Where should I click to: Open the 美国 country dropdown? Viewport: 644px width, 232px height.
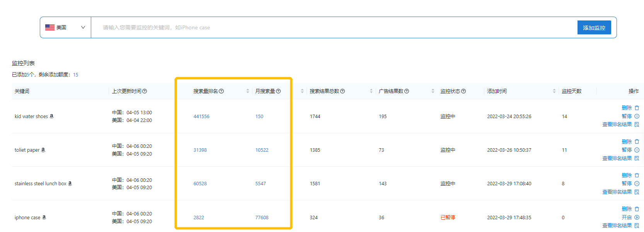point(65,27)
